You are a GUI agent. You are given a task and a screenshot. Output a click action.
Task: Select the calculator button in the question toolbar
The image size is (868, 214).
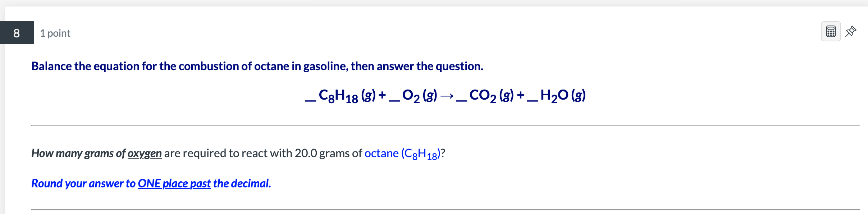pos(831,32)
